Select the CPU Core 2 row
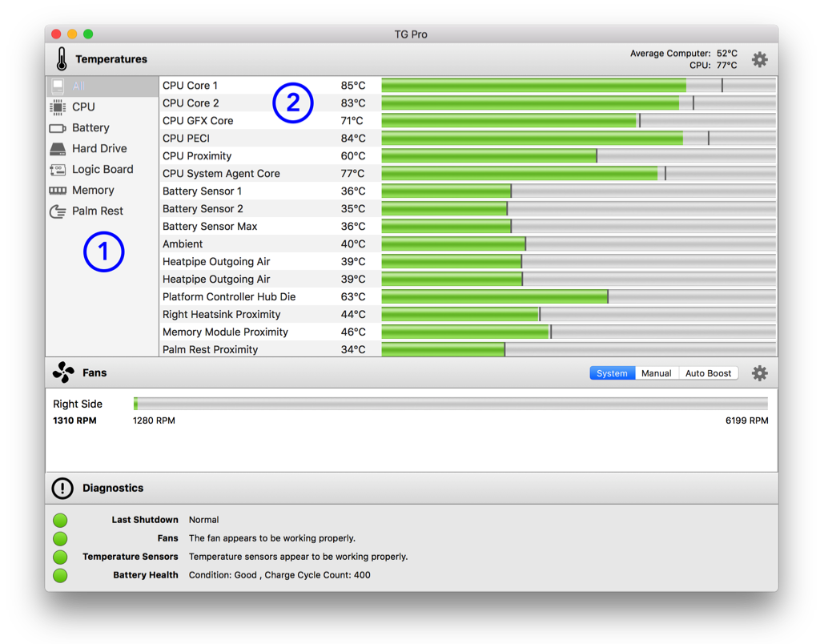Viewport: 828px width, 644px height. pyautogui.click(x=468, y=103)
